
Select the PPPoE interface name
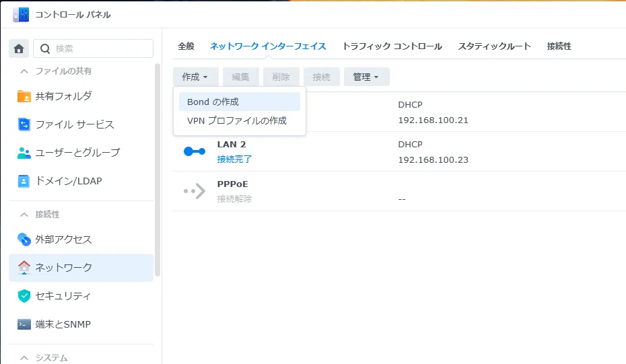(232, 184)
